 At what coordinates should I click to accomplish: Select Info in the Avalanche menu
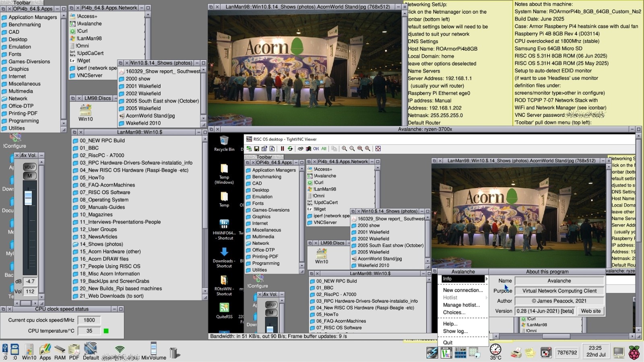pyautogui.click(x=463, y=279)
